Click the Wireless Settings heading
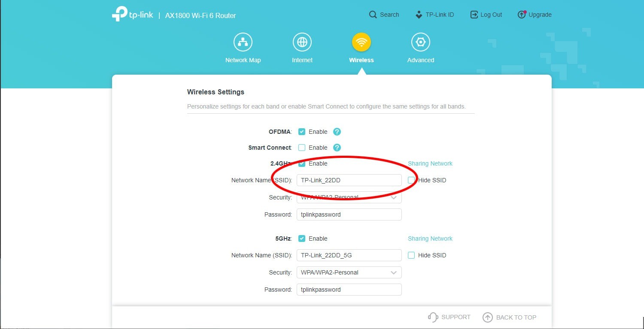This screenshot has width=644, height=329. (x=216, y=92)
